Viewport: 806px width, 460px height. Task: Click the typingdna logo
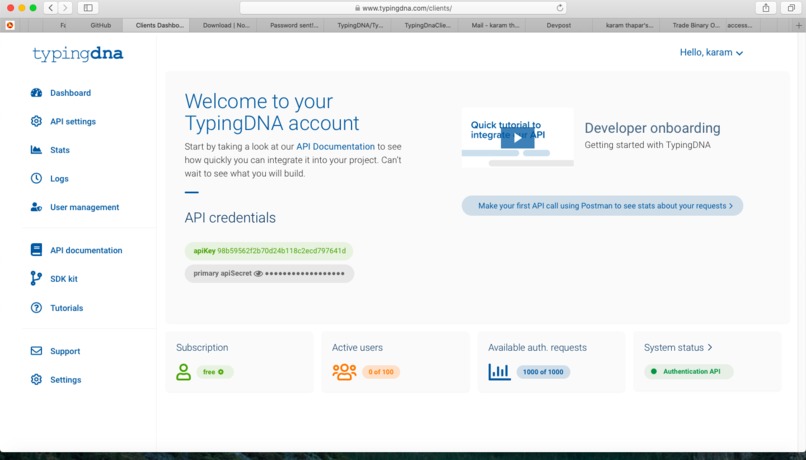click(78, 54)
